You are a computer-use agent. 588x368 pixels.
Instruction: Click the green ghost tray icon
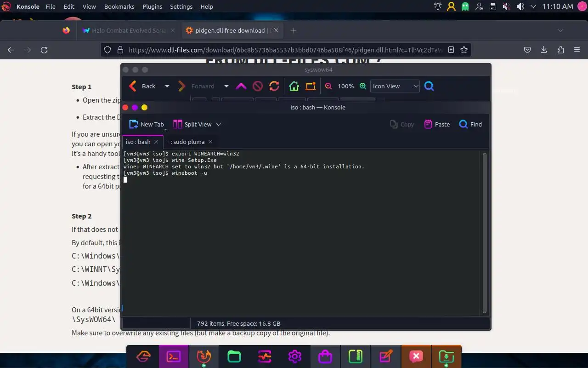pyautogui.click(x=465, y=6)
